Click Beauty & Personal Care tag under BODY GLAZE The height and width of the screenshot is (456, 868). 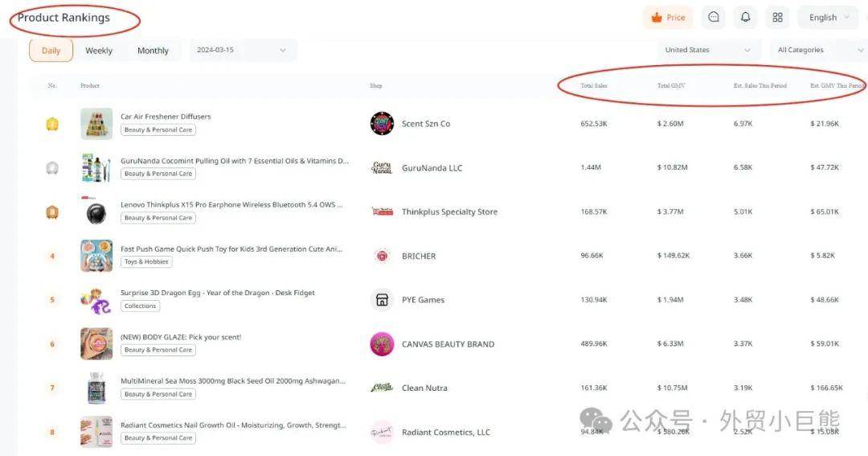tap(158, 350)
